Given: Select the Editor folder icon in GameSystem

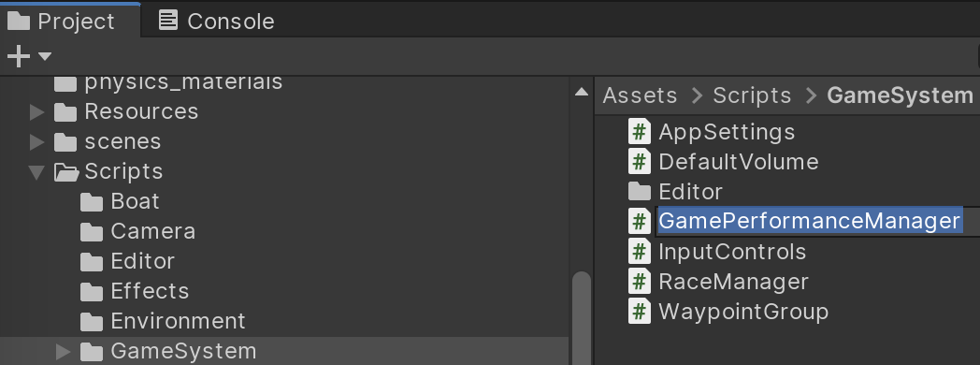Looking at the screenshot, I should click(x=639, y=191).
